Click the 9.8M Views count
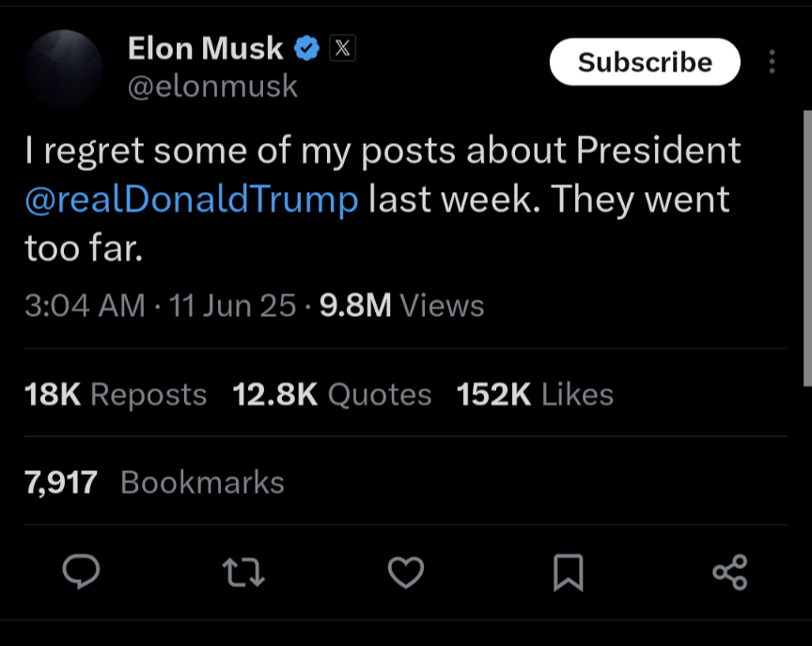Viewport: 812px width, 646px height. [402, 306]
